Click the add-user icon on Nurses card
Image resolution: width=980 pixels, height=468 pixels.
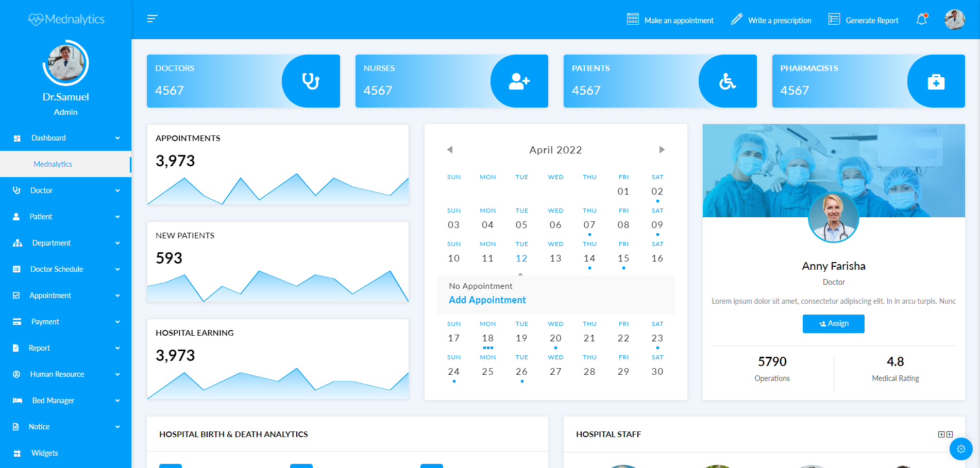[x=519, y=81]
